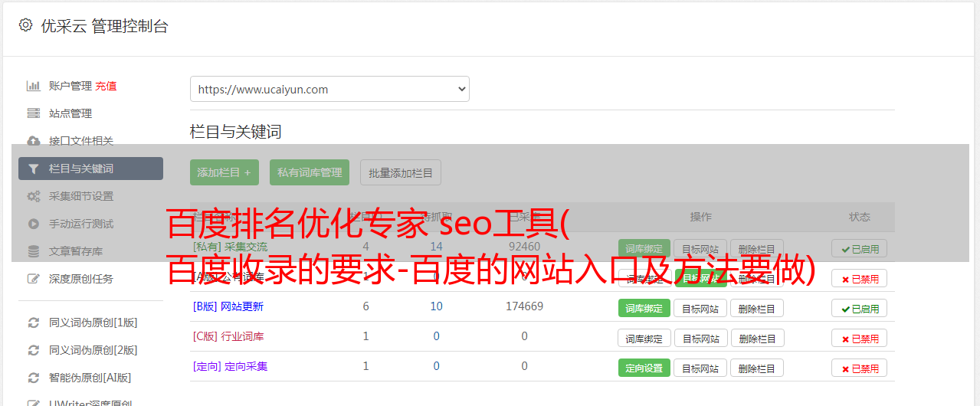Toggle 已禁用 status for 定向采集 row
Viewport: 980px width, 406px height.
(860, 368)
